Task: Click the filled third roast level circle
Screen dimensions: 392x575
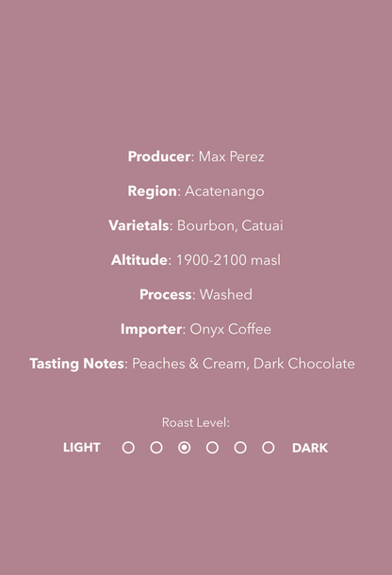Action: (184, 448)
